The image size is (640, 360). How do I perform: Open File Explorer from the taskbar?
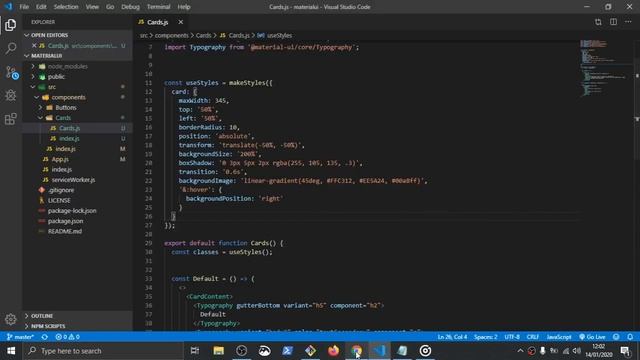pyautogui.click(x=218, y=351)
